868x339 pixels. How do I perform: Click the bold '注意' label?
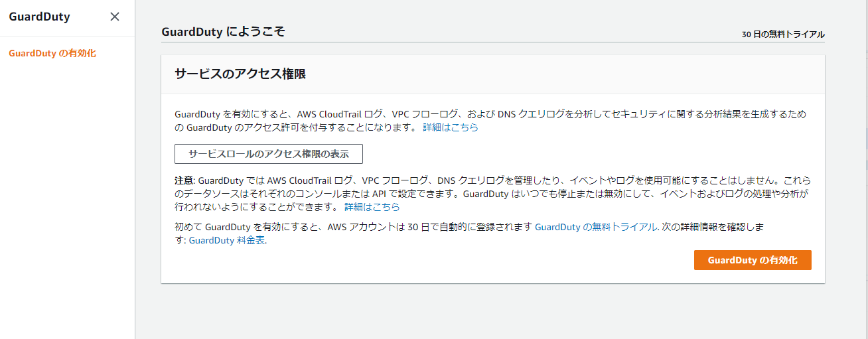pyautogui.click(x=184, y=180)
